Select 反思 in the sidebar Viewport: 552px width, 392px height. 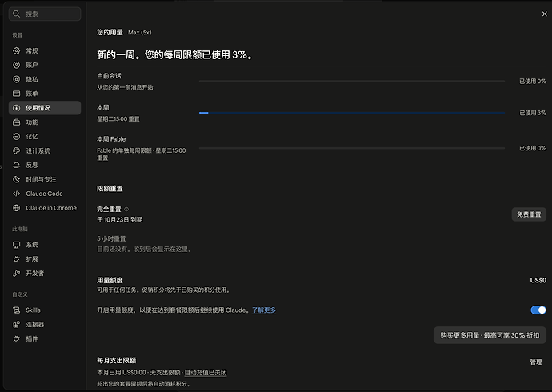(45, 165)
